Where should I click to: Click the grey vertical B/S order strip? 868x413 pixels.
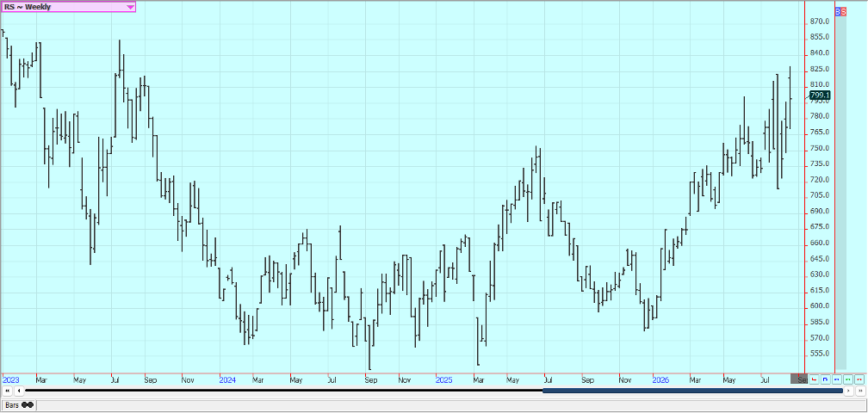coord(840,193)
